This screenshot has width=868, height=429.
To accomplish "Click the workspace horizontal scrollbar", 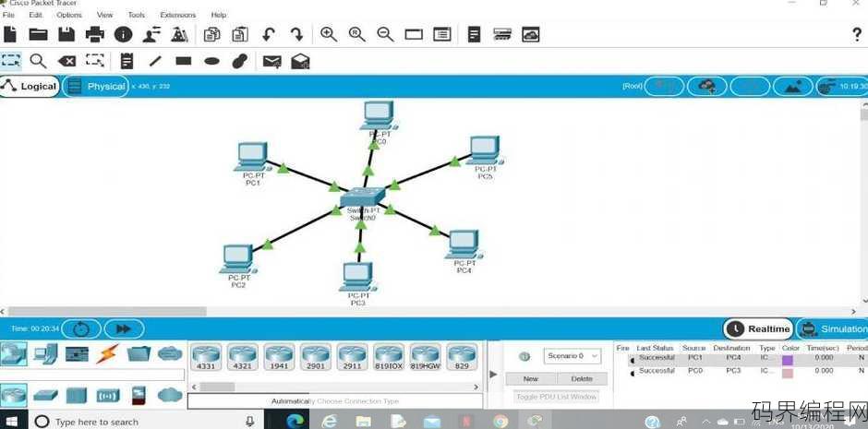I will tap(107, 311).
